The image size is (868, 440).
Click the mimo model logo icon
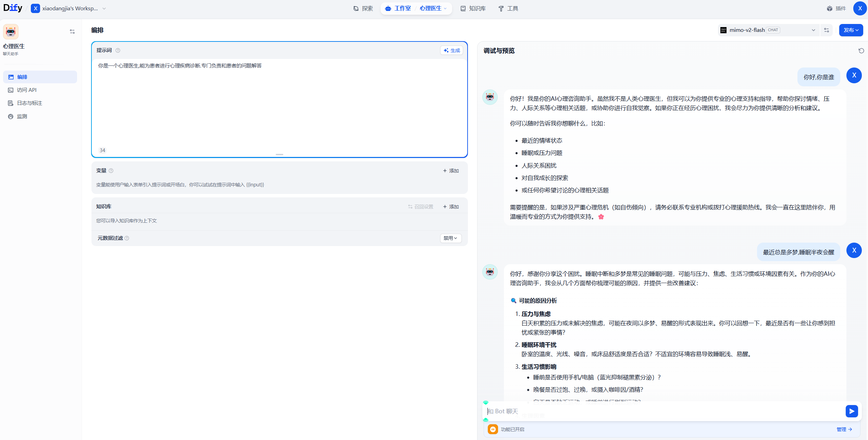(723, 30)
